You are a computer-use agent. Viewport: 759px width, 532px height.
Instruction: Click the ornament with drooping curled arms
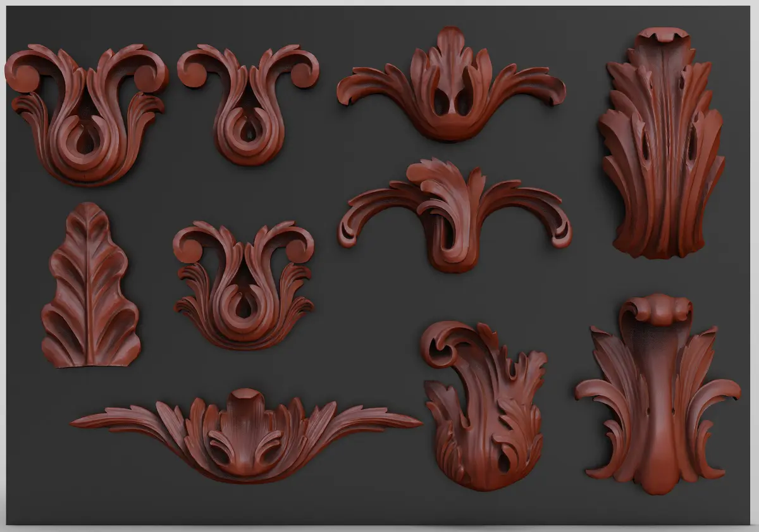click(x=454, y=215)
